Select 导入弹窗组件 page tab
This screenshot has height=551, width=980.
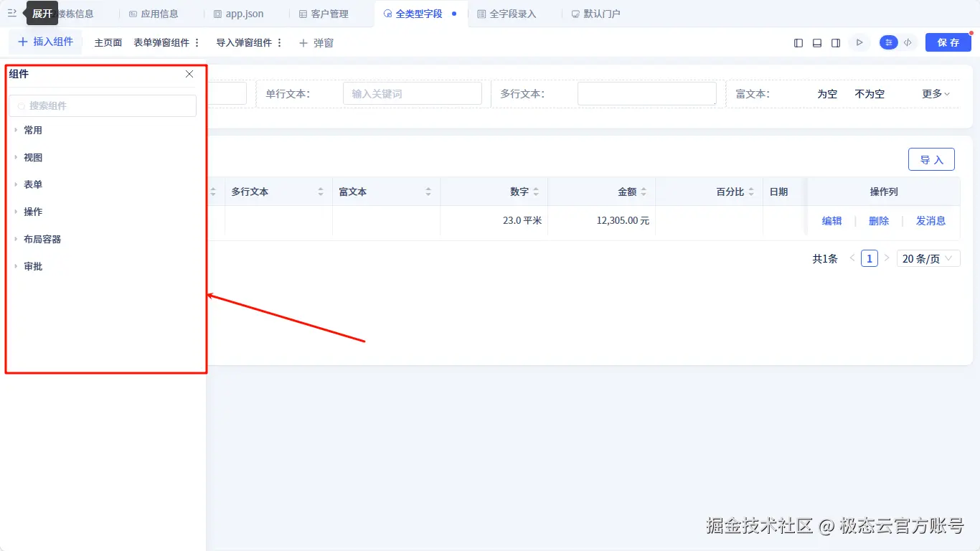(x=244, y=43)
